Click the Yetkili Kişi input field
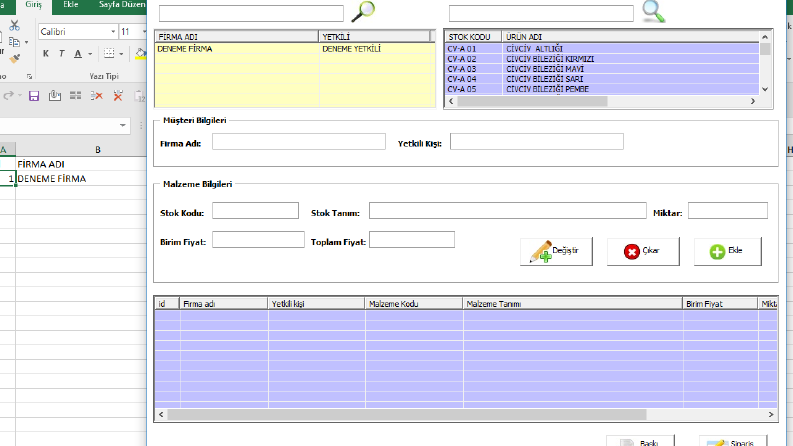 (537, 142)
